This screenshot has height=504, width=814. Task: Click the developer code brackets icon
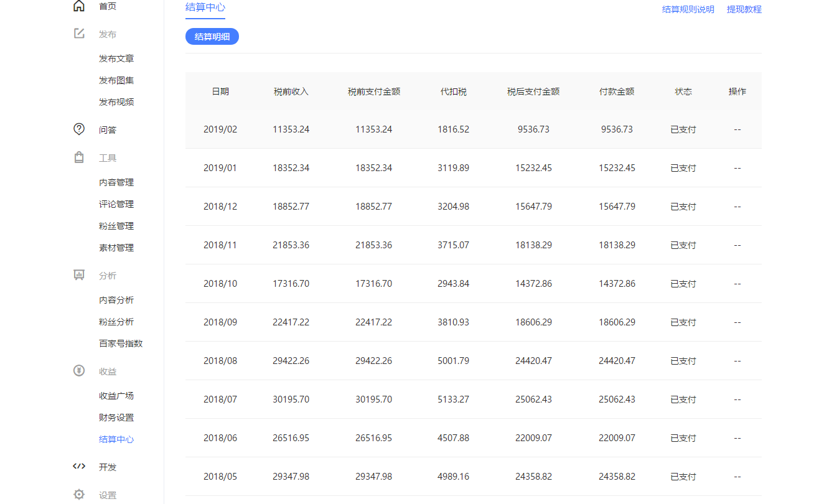click(79, 467)
